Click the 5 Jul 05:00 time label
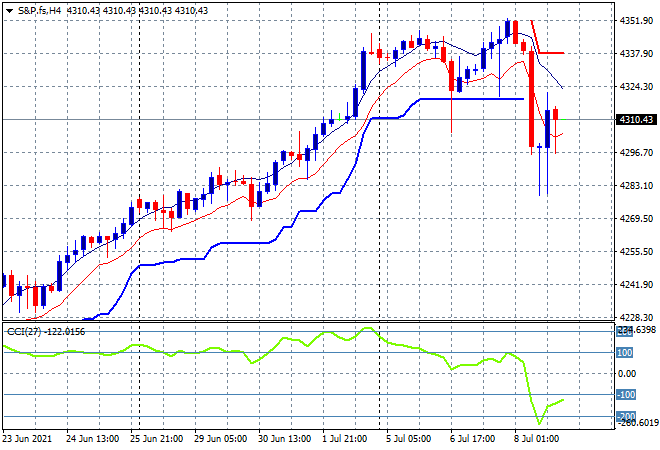The image size is (660, 450). click(x=409, y=439)
